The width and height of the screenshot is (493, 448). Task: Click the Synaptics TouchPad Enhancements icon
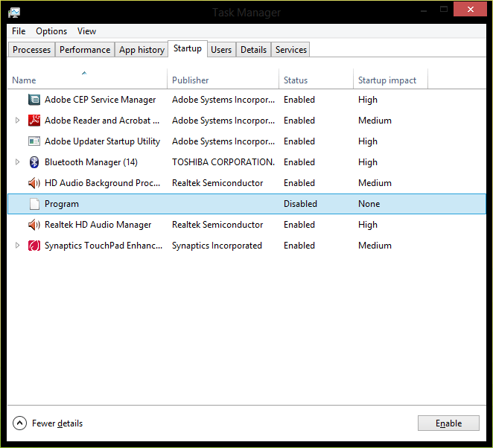click(x=34, y=246)
